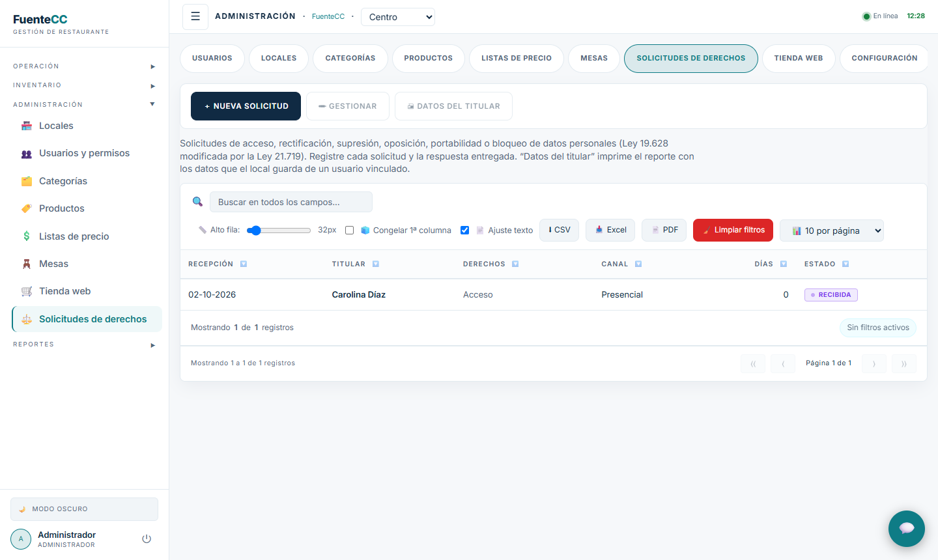
Task: Filter the Canal column
Action: [638, 264]
